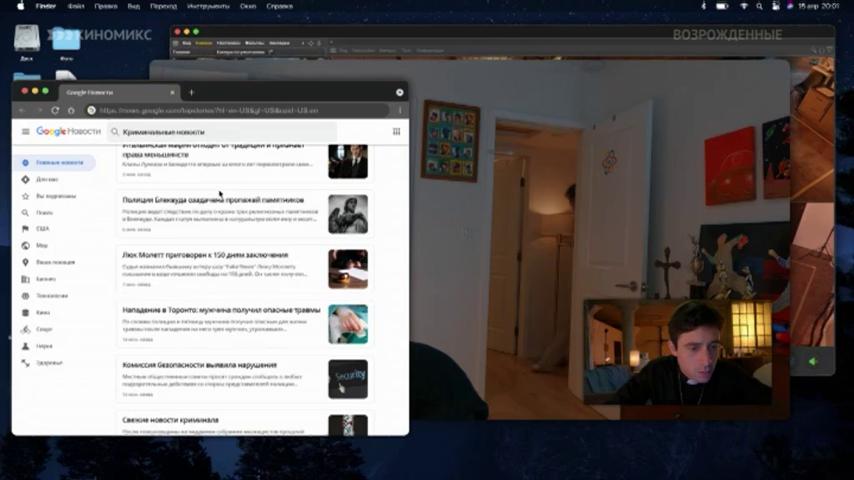Open the Люк Молетт sentencing article headline
The height and width of the screenshot is (480, 854).
[205, 255]
